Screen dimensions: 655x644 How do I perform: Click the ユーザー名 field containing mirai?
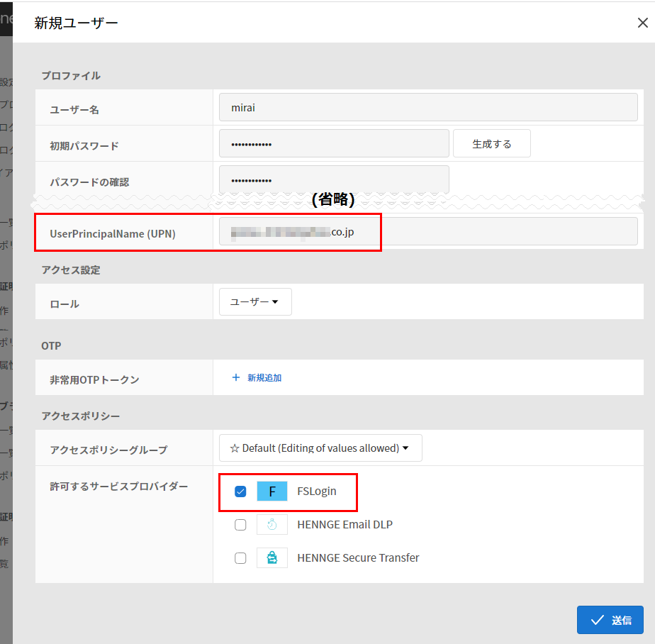428,107
